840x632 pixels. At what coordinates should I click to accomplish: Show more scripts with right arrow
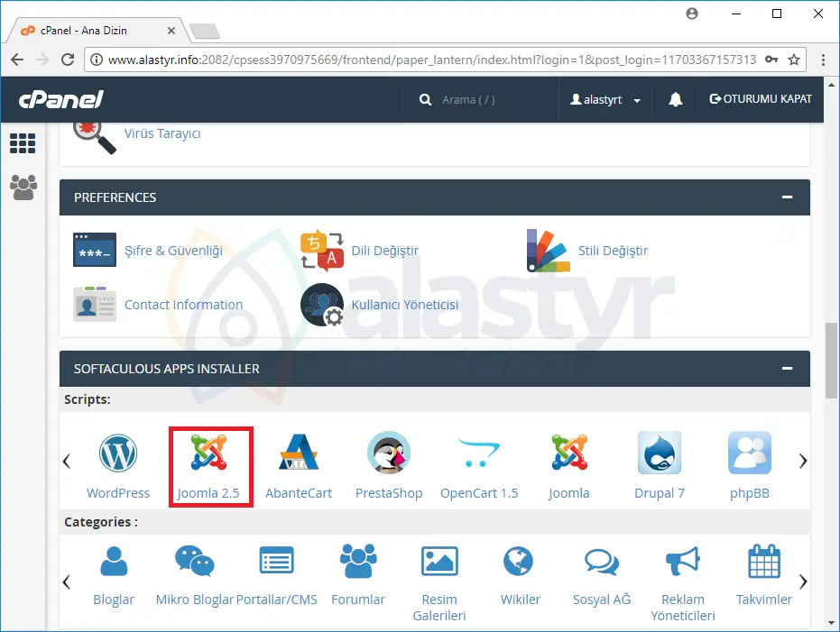pos(802,461)
